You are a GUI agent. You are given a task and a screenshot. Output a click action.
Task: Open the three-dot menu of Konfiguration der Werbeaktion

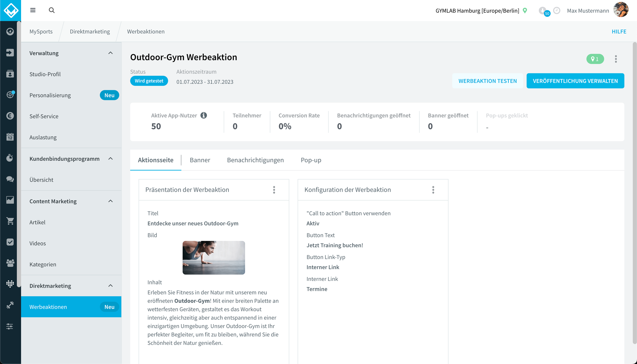click(433, 190)
